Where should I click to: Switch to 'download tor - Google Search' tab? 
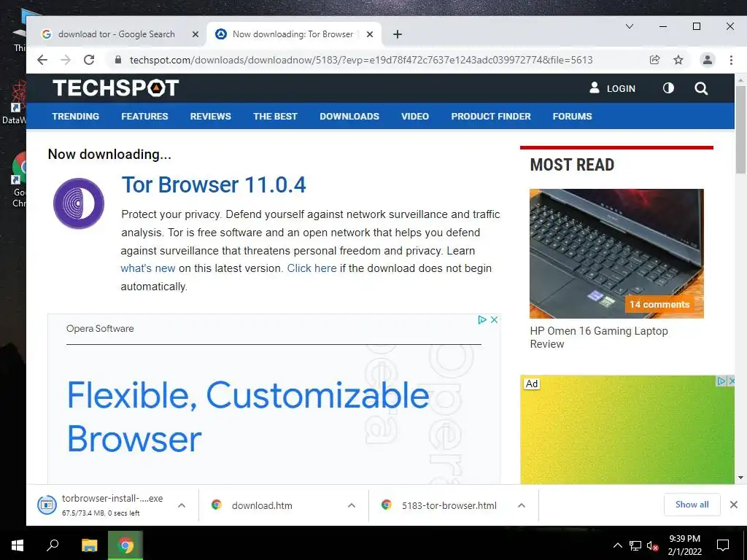point(117,34)
